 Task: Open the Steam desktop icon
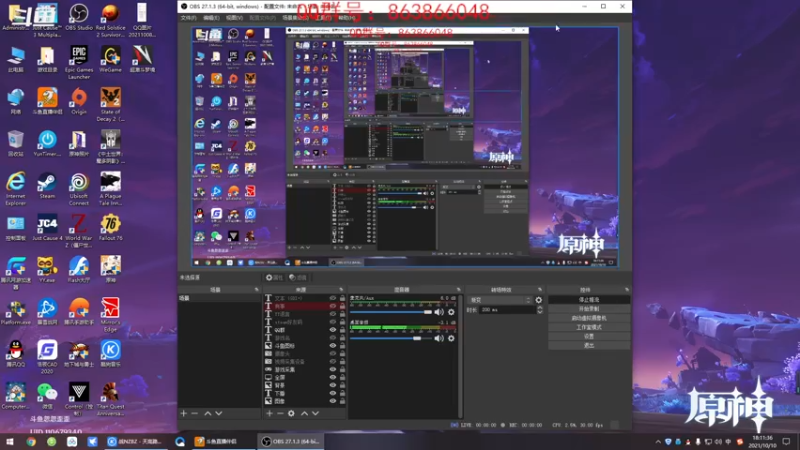click(x=47, y=186)
